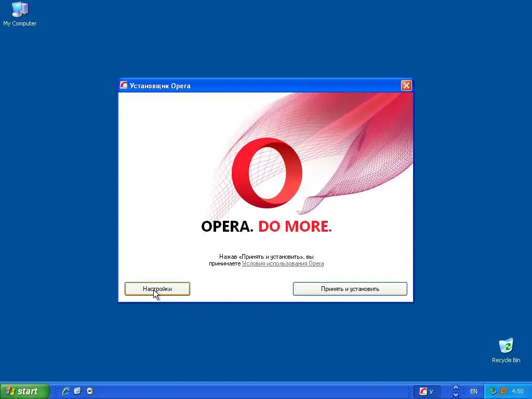Click the OPERA. DO MORE. slogan text
The image size is (532, 399).
(267, 227)
